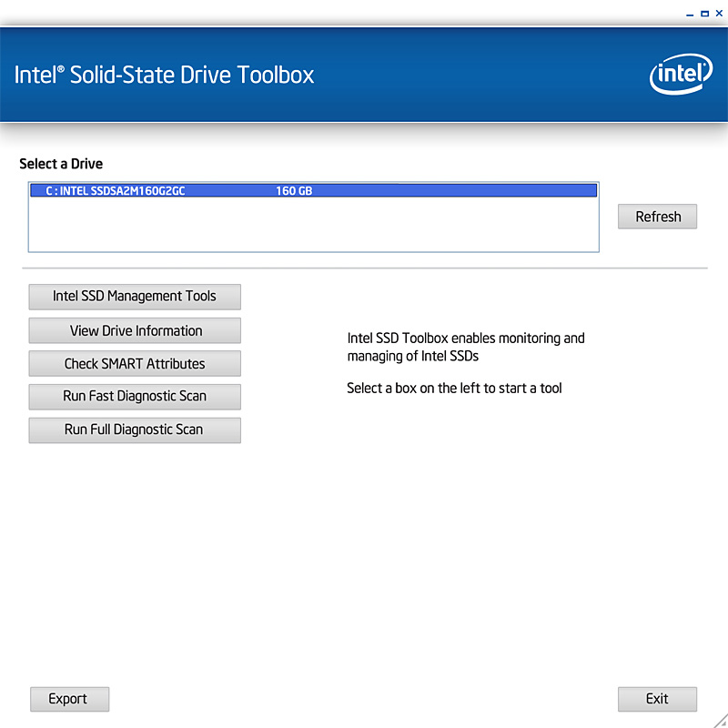
Task: Click the "Select a box on the left" hint
Action: [x=454, y=389]
